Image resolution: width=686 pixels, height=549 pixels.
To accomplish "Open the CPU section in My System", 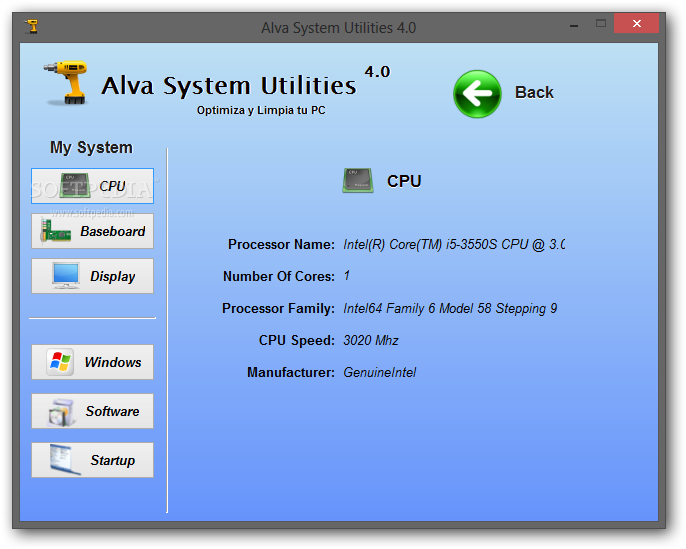I will [92, 186].
